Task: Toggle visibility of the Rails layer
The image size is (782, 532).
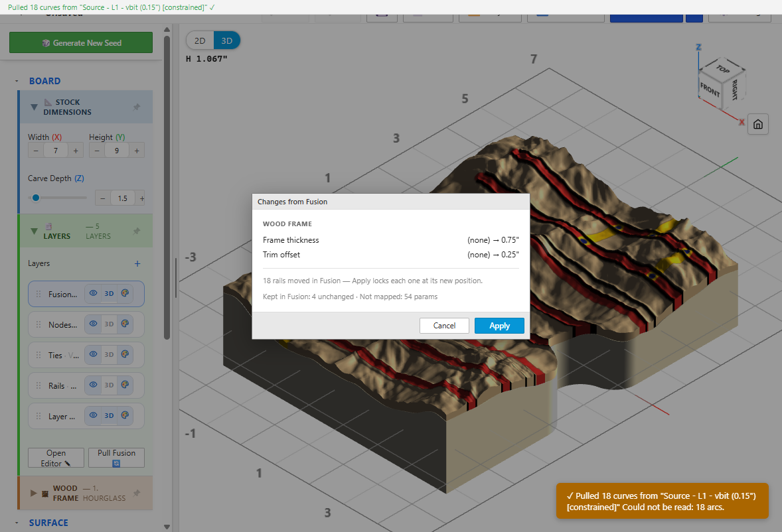Action: tap(93, 385)
